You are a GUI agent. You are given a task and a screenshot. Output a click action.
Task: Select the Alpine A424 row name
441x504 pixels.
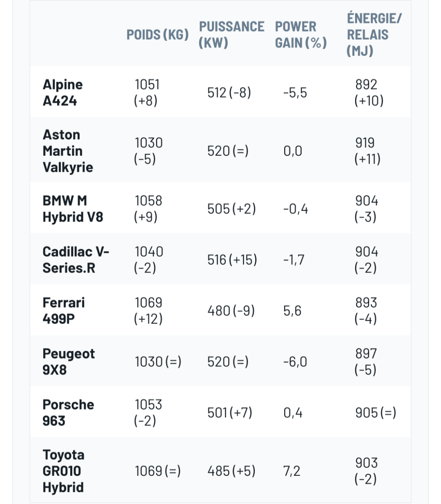63,92
